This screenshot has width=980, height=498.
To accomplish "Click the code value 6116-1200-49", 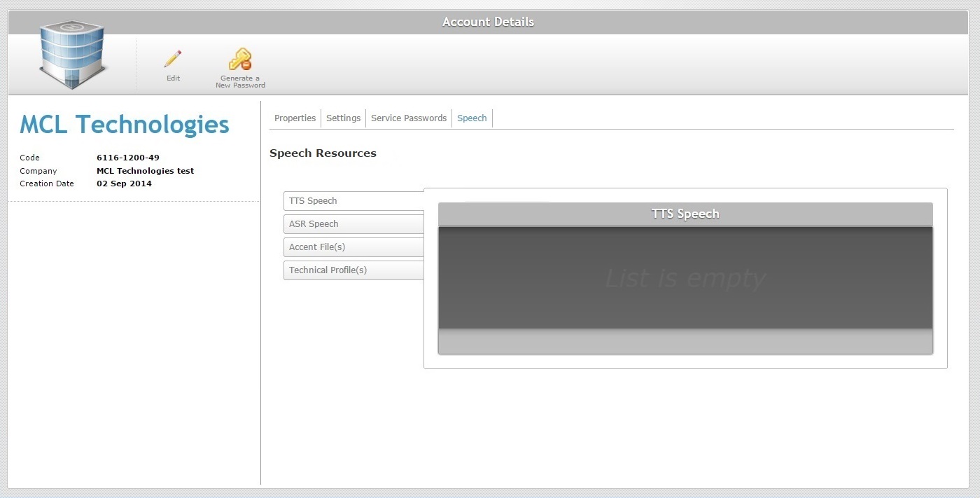I will (128, 158).
